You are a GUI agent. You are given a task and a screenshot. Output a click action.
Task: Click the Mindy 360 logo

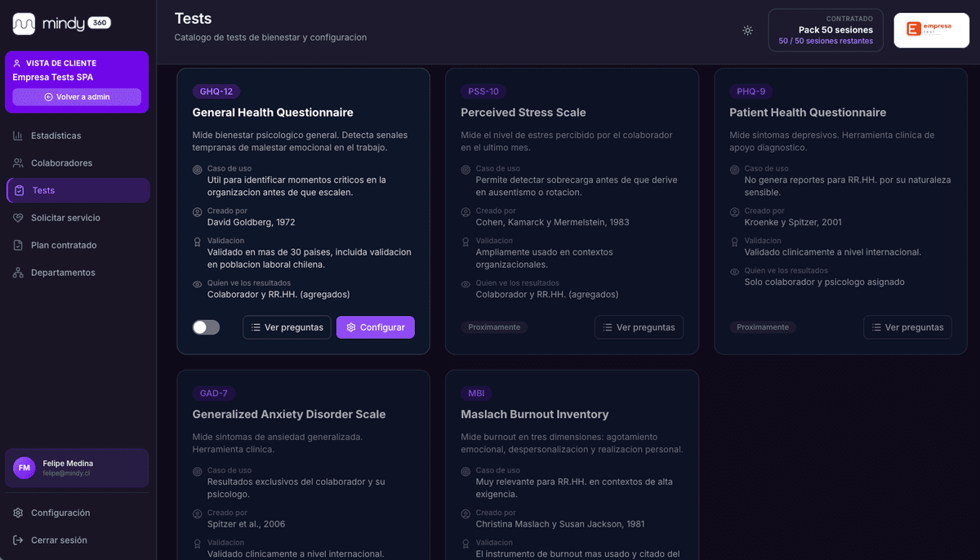coord(61,24)
